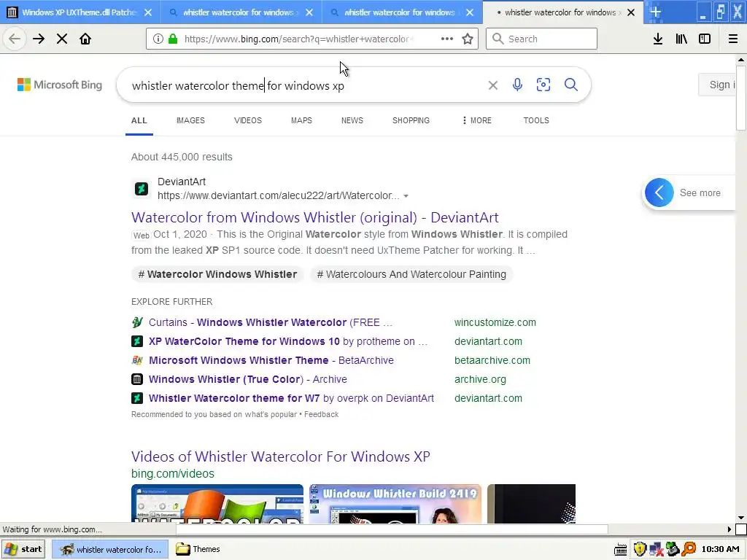
Task: Open the MORE search categories menu
Action: [476, 120]
